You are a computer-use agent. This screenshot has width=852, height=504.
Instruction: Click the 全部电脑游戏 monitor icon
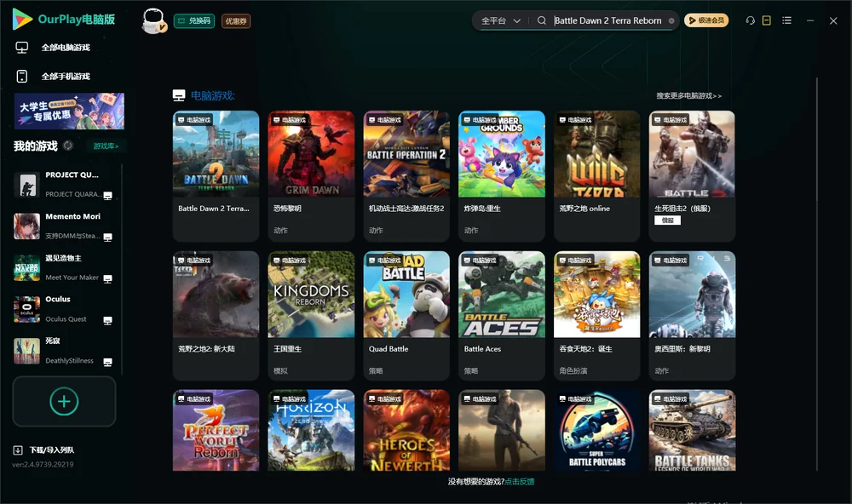coord(22,48)
